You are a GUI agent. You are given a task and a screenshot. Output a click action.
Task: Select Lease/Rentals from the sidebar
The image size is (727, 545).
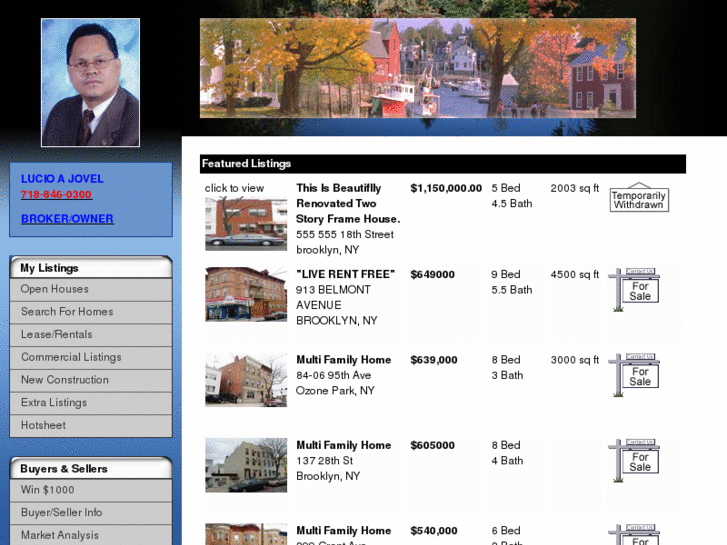coord(91,334)
